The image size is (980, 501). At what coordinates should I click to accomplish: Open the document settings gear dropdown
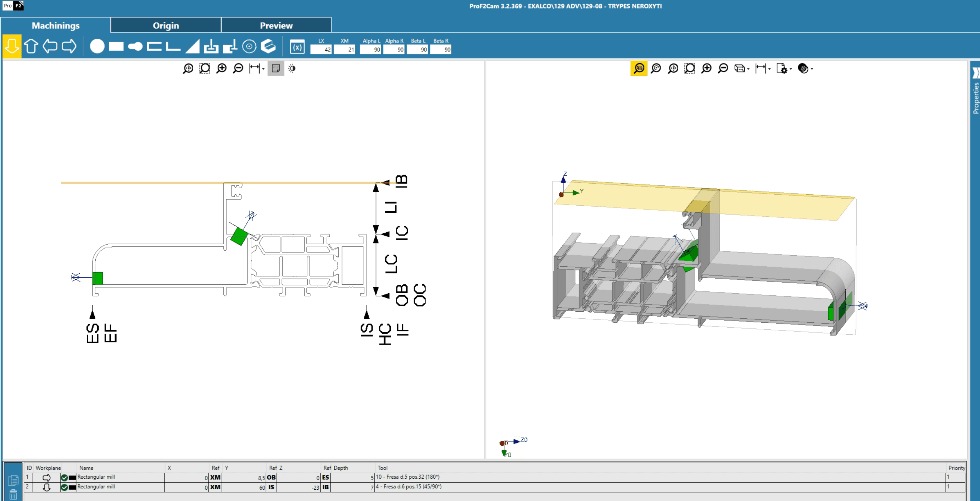pos(784,68)
